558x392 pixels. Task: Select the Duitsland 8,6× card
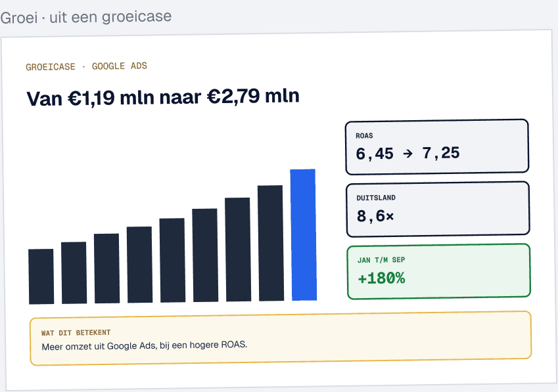(x=438, y=209)
